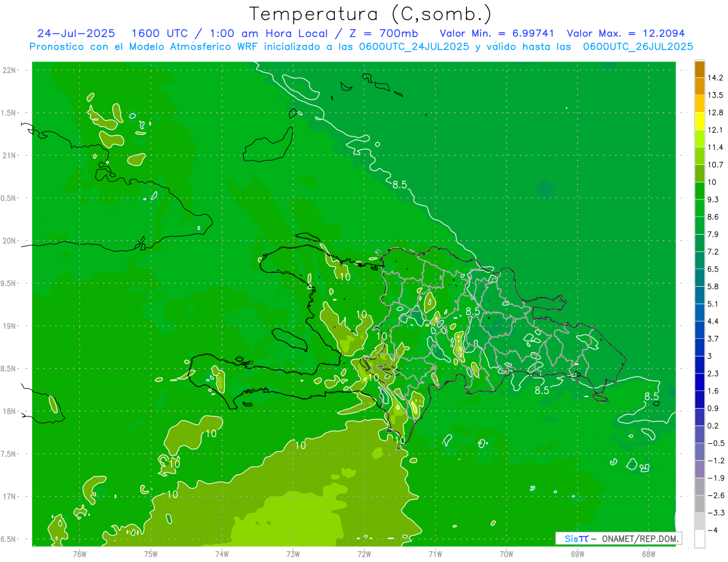The image size is (728, 562).
Task: Click the "12.8" color scale label
Action: click(x=715, y=113)
